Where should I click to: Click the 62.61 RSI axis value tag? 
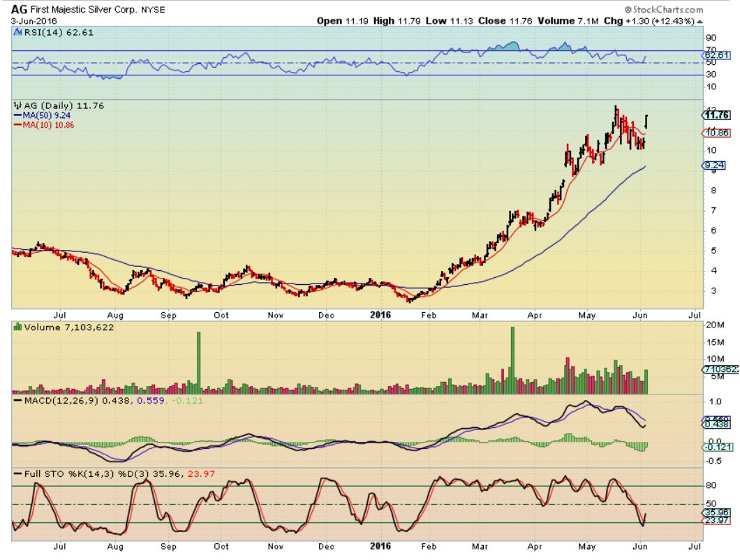click(717, 56)
